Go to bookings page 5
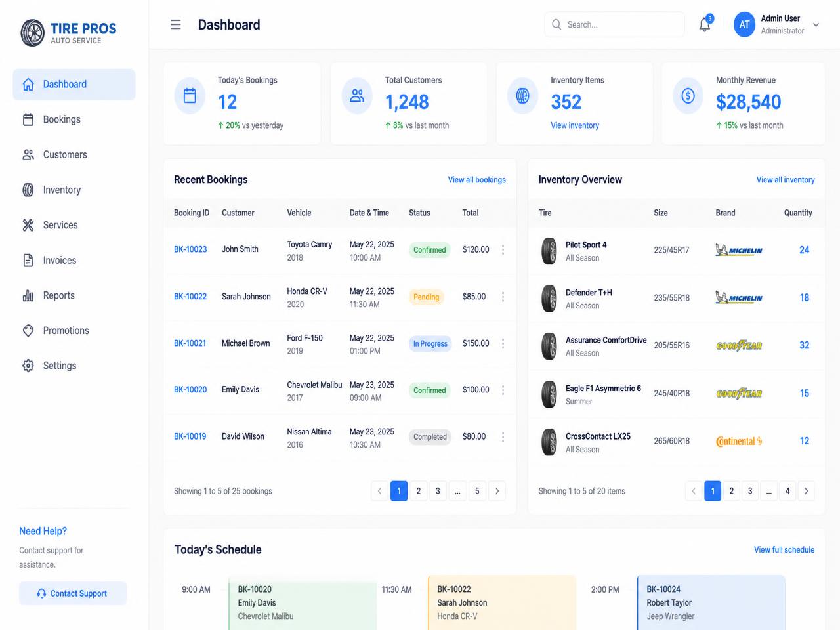The width and height of the screenshot is (840, 630). tap(477, 491)
